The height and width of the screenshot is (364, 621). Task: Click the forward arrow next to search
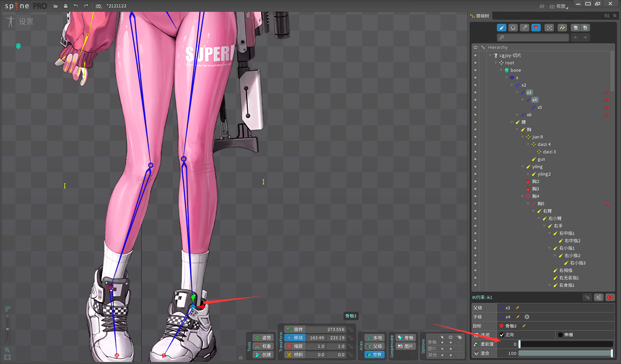585,37
